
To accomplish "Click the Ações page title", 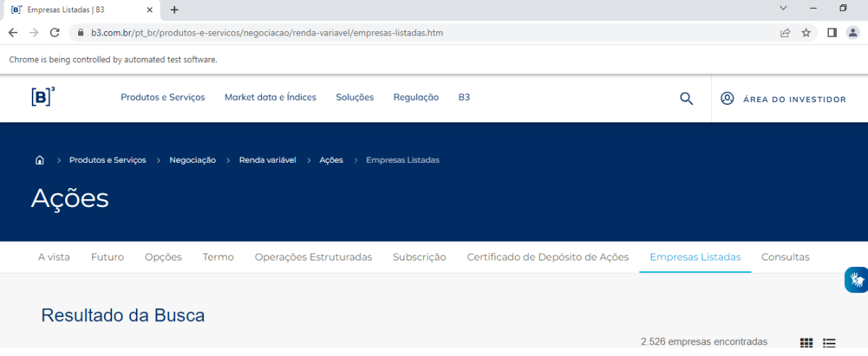I will tap(70, 198).
